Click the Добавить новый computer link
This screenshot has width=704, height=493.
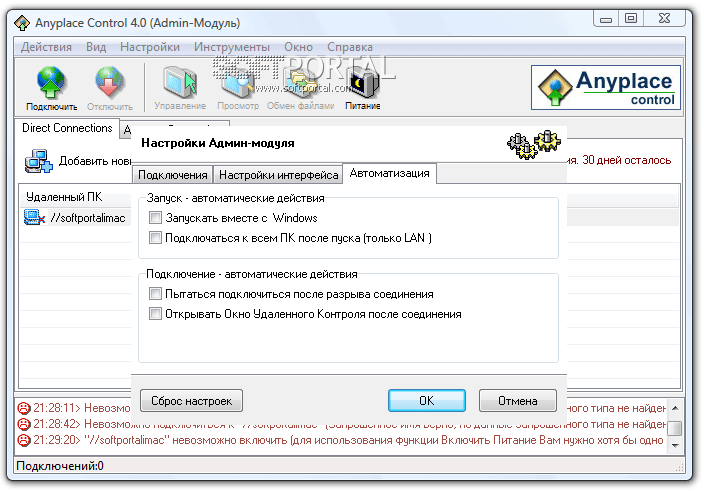tap(95, 161)
